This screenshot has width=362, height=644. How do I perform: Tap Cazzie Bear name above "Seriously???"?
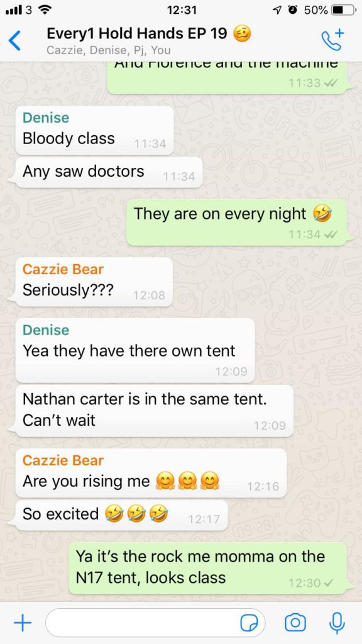coord(63,269)
